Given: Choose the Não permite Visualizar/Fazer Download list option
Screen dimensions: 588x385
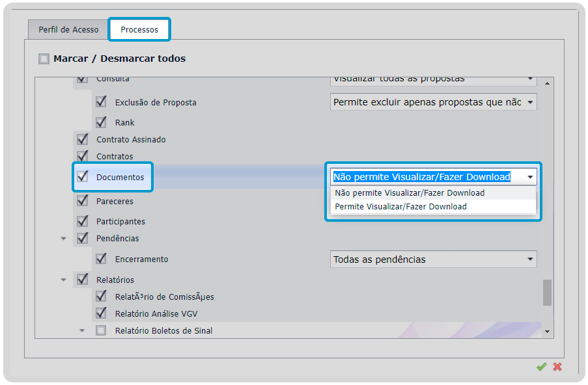Looking at the screenshot, I should [x=433, y=193].
